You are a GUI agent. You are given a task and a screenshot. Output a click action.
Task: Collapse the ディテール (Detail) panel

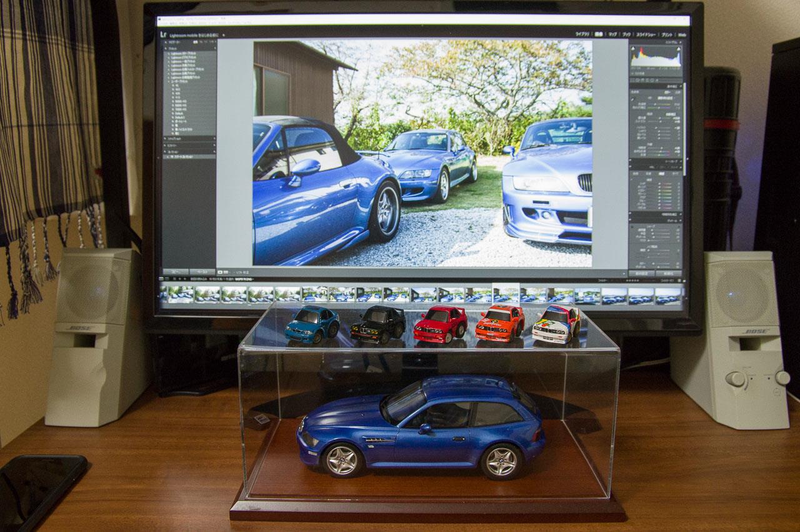click(x=680, y=221)
